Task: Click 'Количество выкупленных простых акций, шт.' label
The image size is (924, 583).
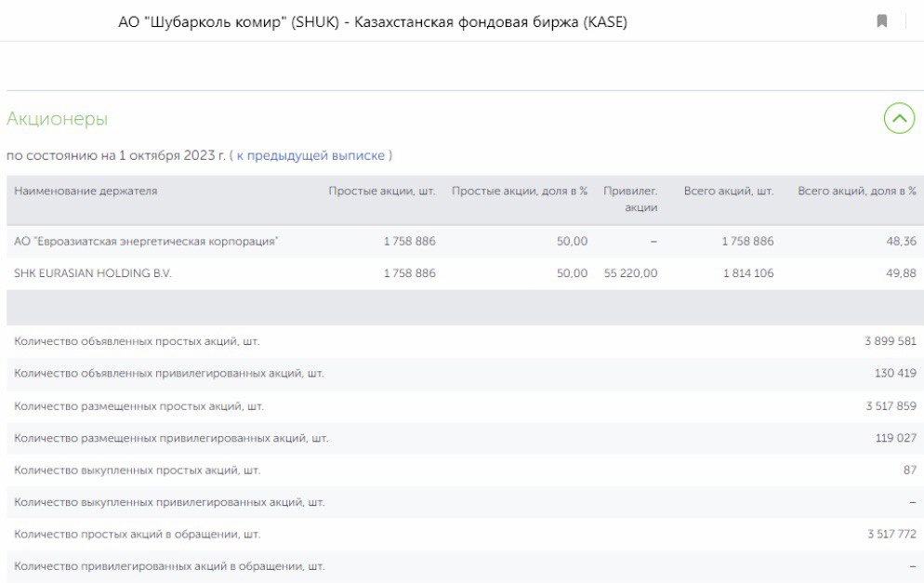Action: point(138,470)
